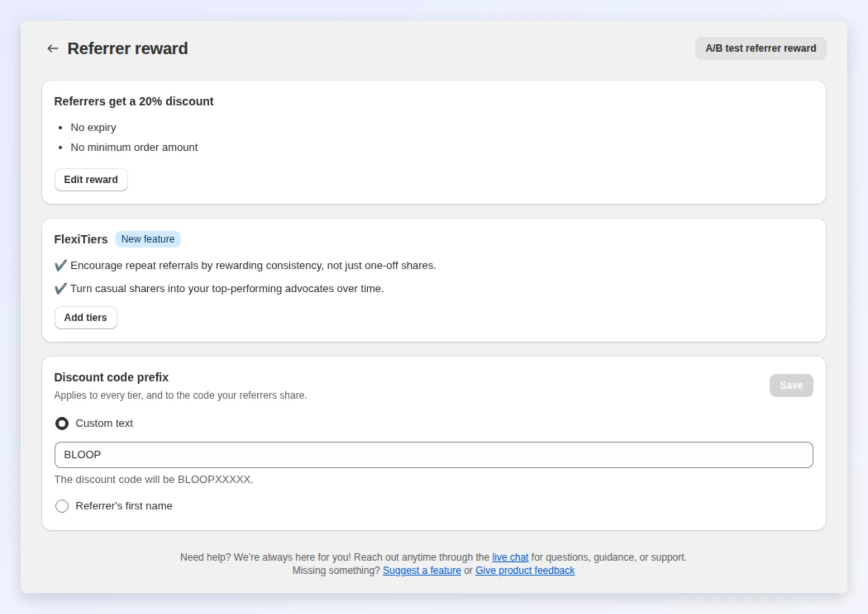Click the Referrers get a 20% discount heading
This screenshot has width=868, height=614.
(x=134, y=101)
